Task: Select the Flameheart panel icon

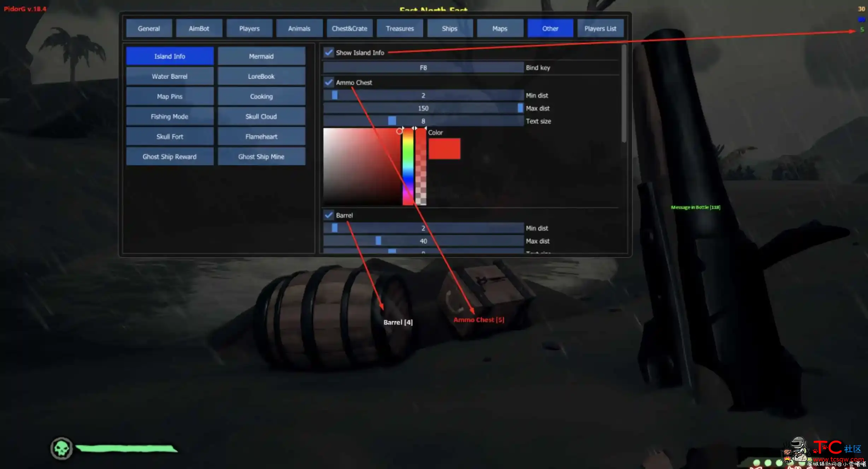Action: (262, 136)
